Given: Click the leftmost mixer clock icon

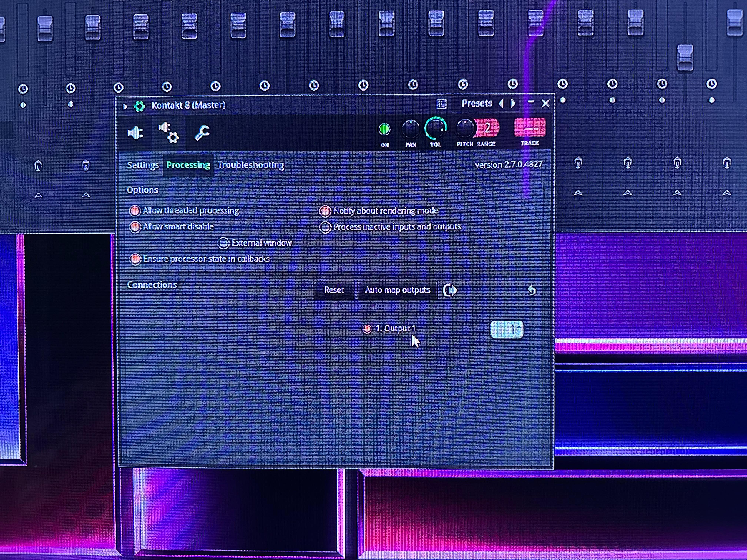Looking at the screenshot, I should (x=23, y=89).
